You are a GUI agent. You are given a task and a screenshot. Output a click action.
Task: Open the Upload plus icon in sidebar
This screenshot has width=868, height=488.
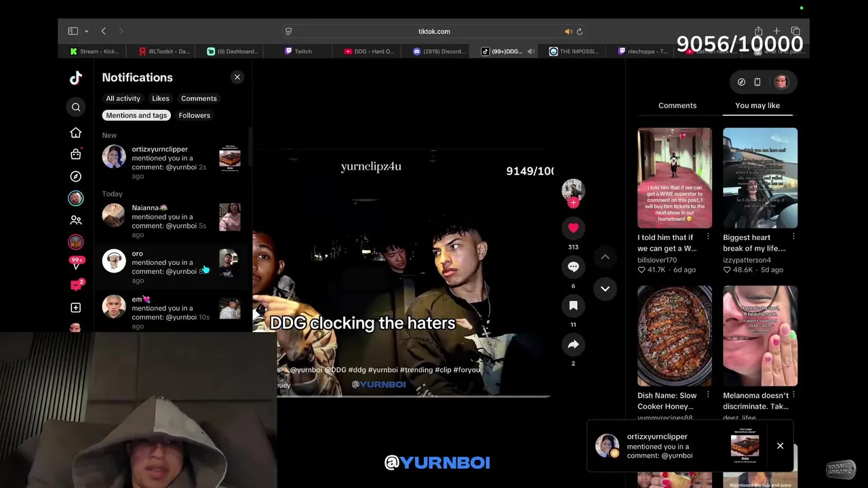click(x=76, y=308)
